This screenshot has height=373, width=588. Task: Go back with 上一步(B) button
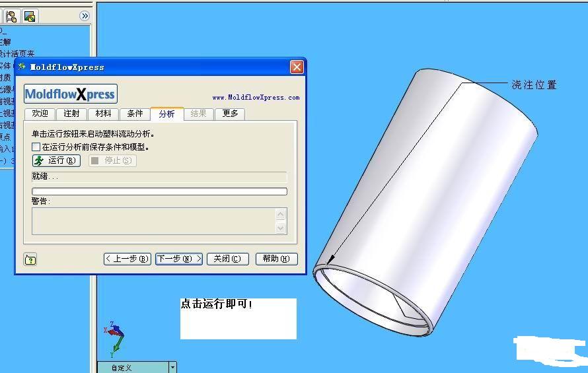point(127,259)
